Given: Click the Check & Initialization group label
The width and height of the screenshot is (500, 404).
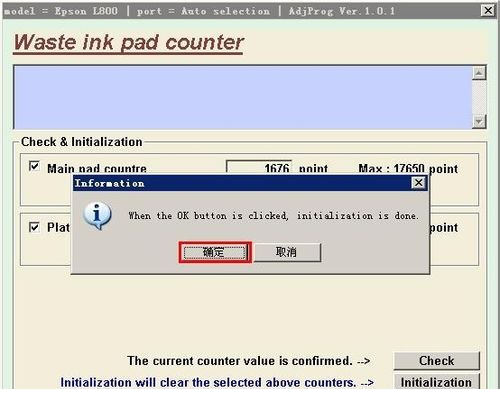Looking at the screenshot, I should point(82,142).
